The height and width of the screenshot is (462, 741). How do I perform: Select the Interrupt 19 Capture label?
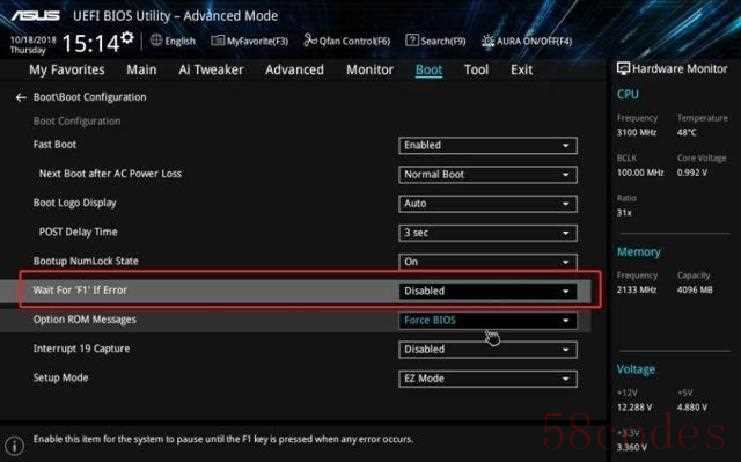pos(82,349)
